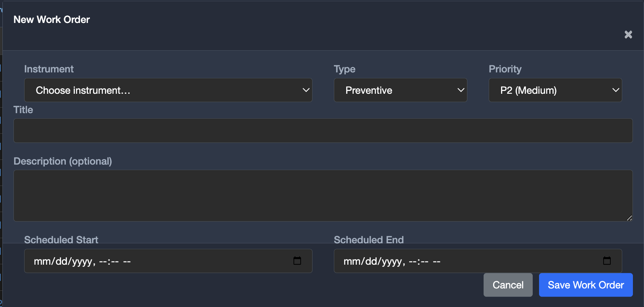
Task: Click Save Work Order
Action: tap(585, 285)
